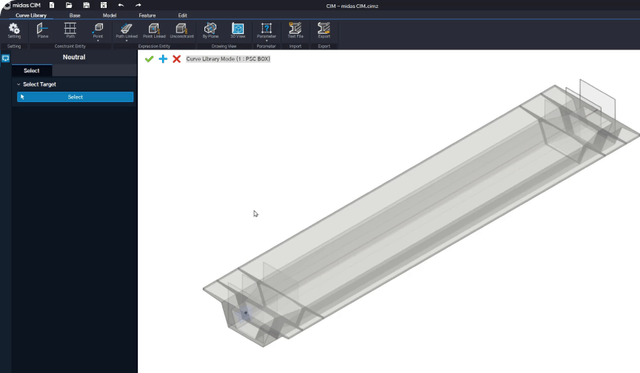Select the Path constraint entity tool
Viewport: 640px width, 373px height.
pos(70,31)
